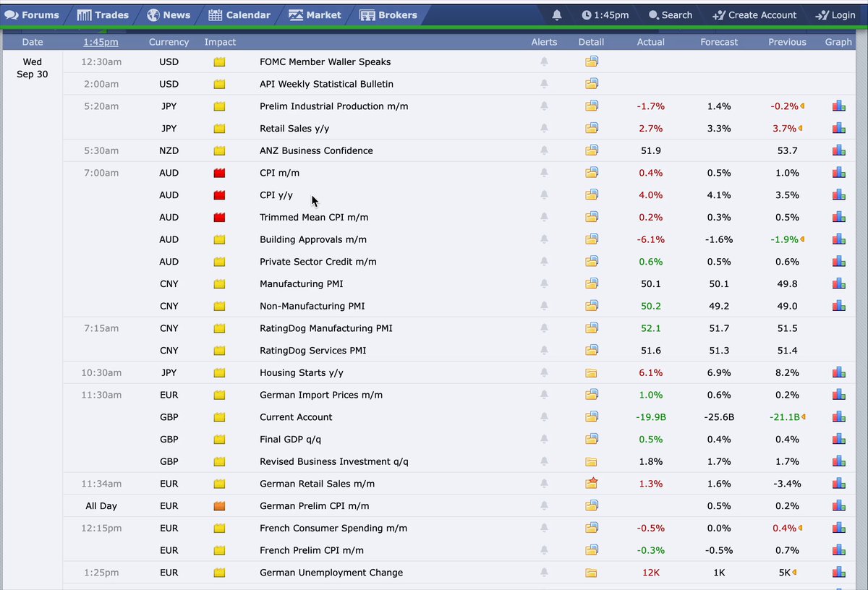Enable alert bell for Trimmed Mean CPI m/m
The image size is (868, 590).
[544, 217]
